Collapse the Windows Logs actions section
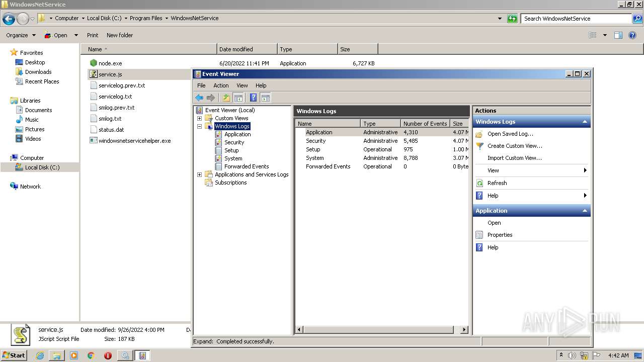Viewport: 644px width, 362px height. pos(585,122)
